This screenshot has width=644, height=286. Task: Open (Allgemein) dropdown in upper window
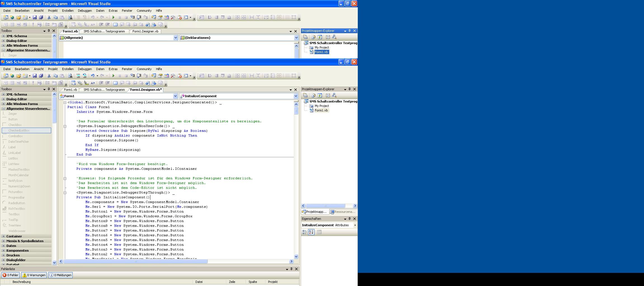176,38
